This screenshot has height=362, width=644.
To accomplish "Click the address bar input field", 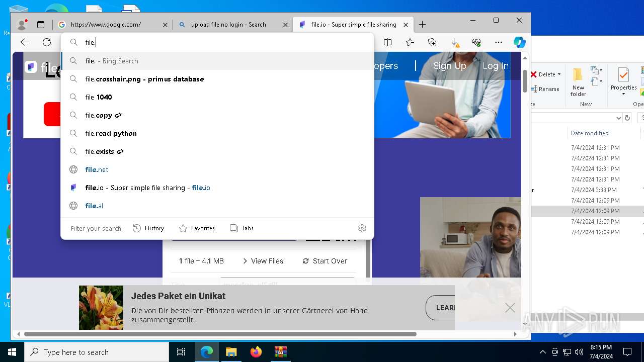I will tap(217, 42).
